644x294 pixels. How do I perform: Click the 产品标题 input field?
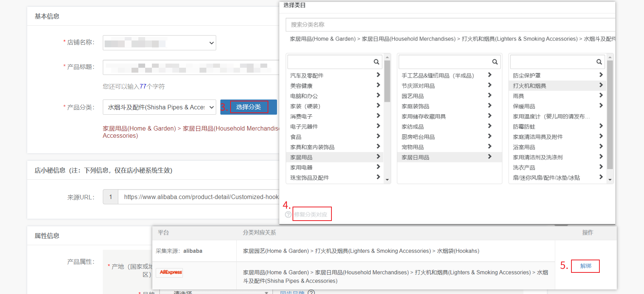(191, 67)
